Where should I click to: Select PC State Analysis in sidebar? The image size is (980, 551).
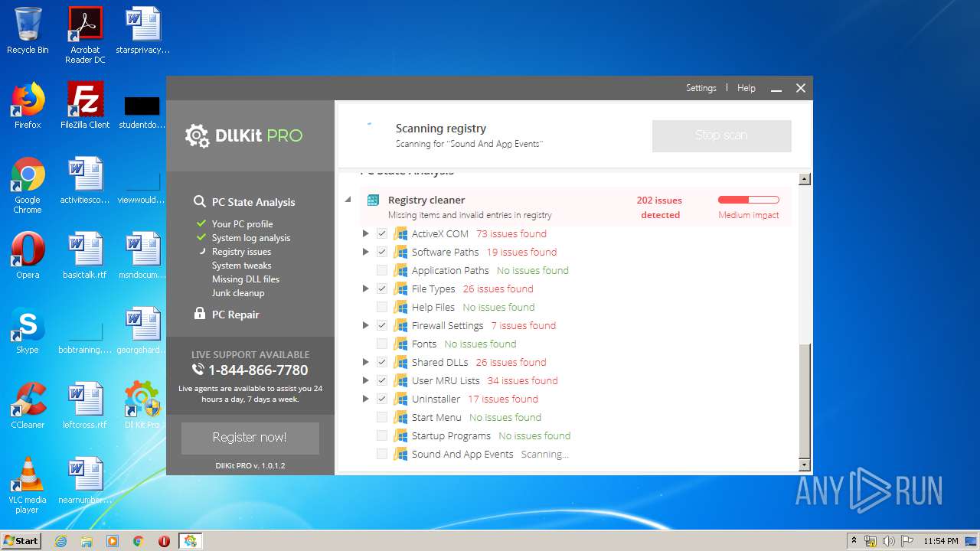click(253, 202)
